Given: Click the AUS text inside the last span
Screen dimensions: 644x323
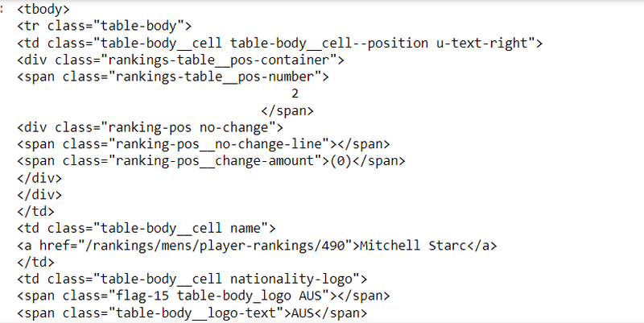Looking at the screenshot, I should click(303, 313).
